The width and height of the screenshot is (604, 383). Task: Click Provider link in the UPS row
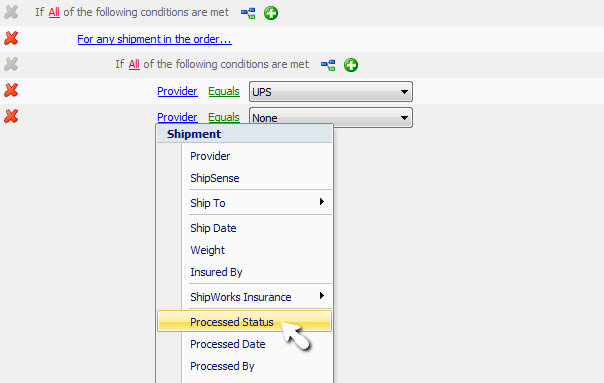(177, 91)
